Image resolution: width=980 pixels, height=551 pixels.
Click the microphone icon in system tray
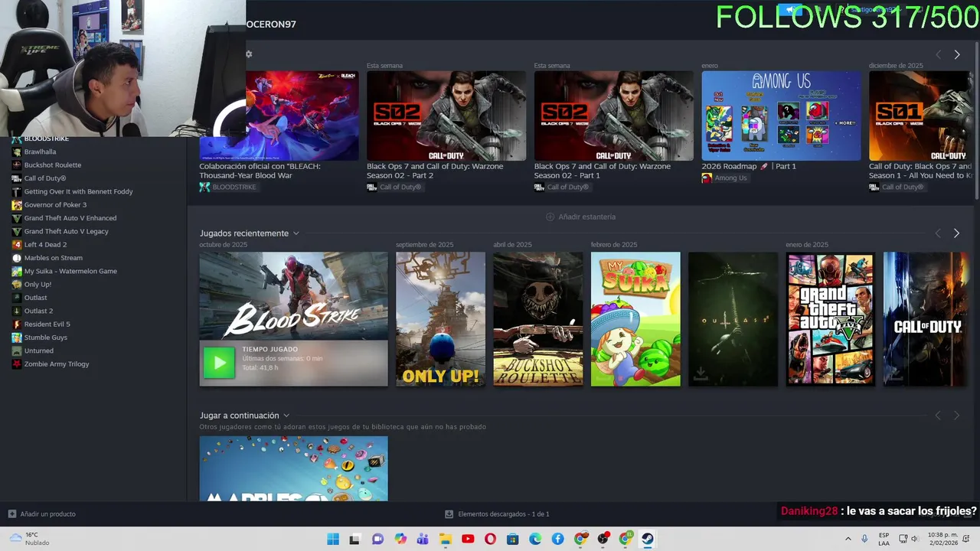pyautogui.click(x=864, y=539)
